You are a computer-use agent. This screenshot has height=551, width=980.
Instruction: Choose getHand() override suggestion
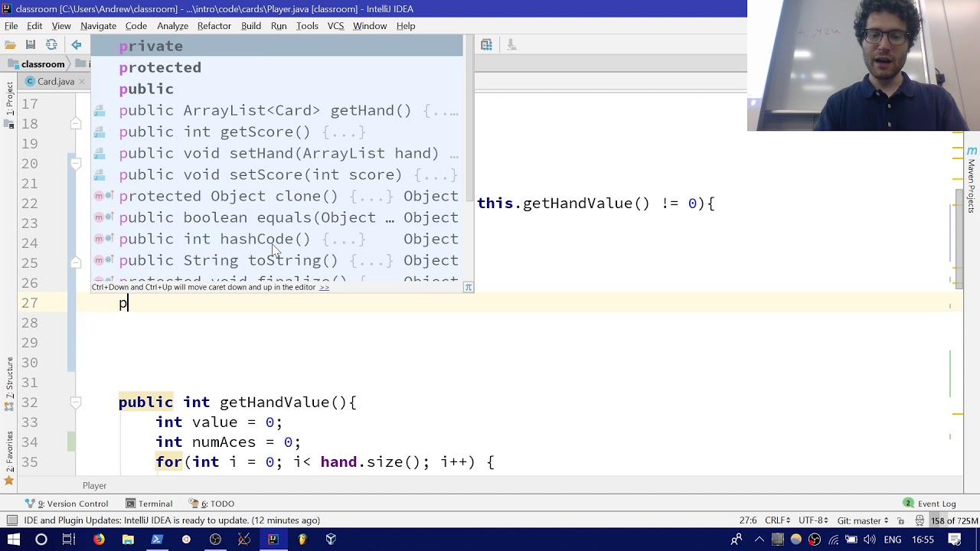277,110
